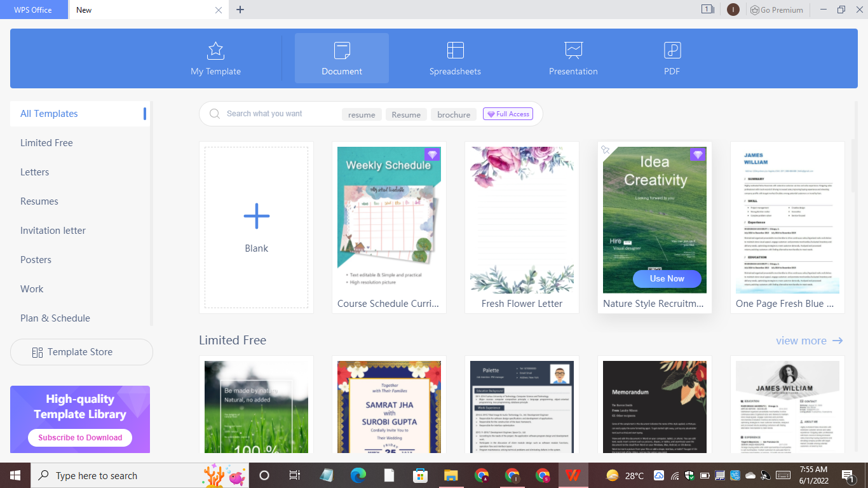
Task: Select the Posters category
Action: (x=36, y=259)
